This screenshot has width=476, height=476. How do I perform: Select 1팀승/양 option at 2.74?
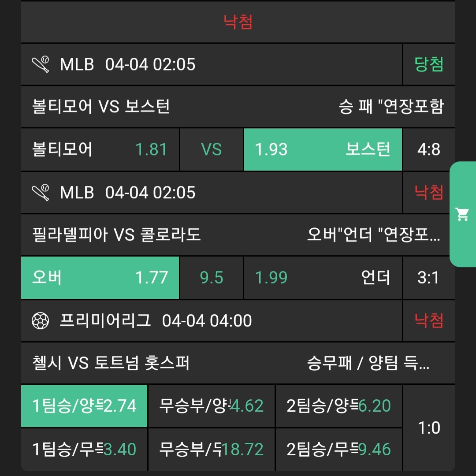(84, 406)
